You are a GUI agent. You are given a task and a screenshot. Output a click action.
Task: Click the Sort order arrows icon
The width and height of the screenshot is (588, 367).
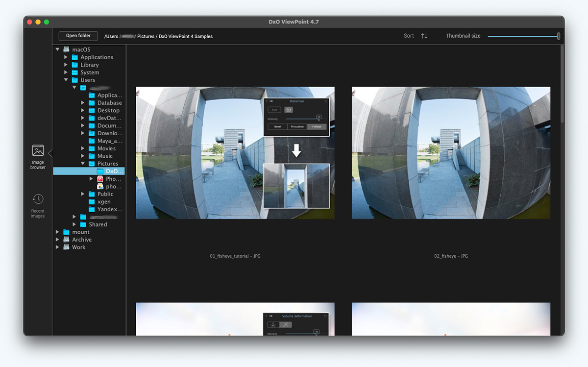click(424, 36)
